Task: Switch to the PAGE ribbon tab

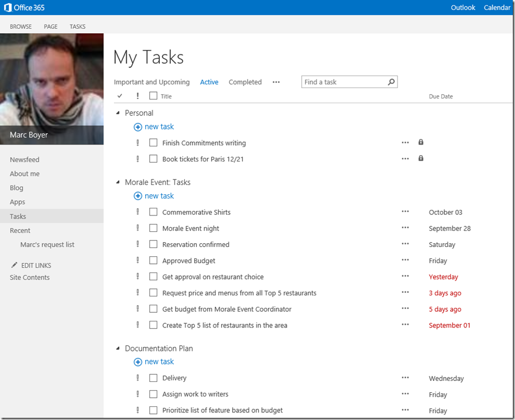Action: tap(50, 26)
